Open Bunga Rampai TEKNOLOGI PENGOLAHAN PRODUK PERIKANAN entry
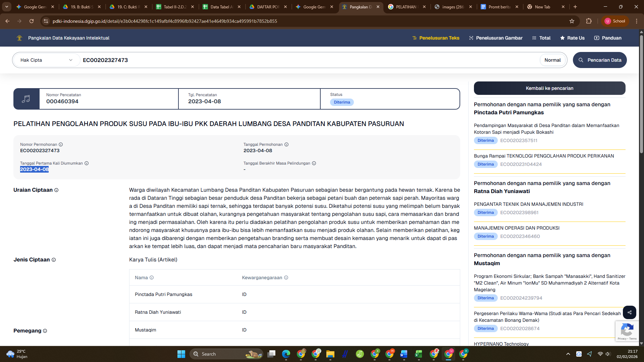This screenshot has height=362, width=644. [544, 156]
